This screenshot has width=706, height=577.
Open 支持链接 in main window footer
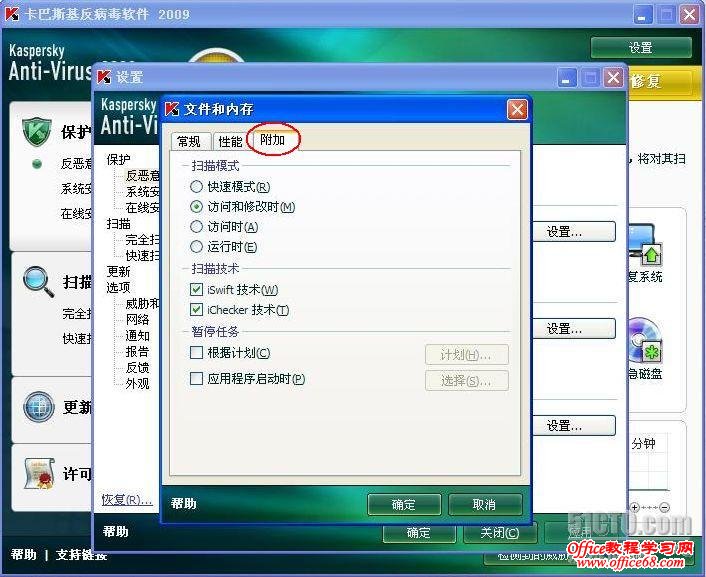(81, 554)
